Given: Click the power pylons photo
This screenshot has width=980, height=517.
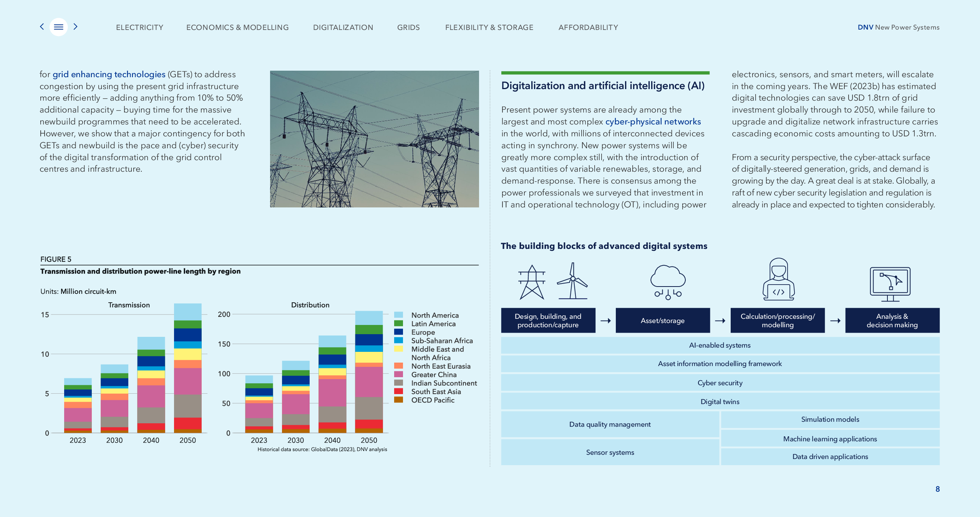Looking at the screenshot, I should [x=374, y=139].
